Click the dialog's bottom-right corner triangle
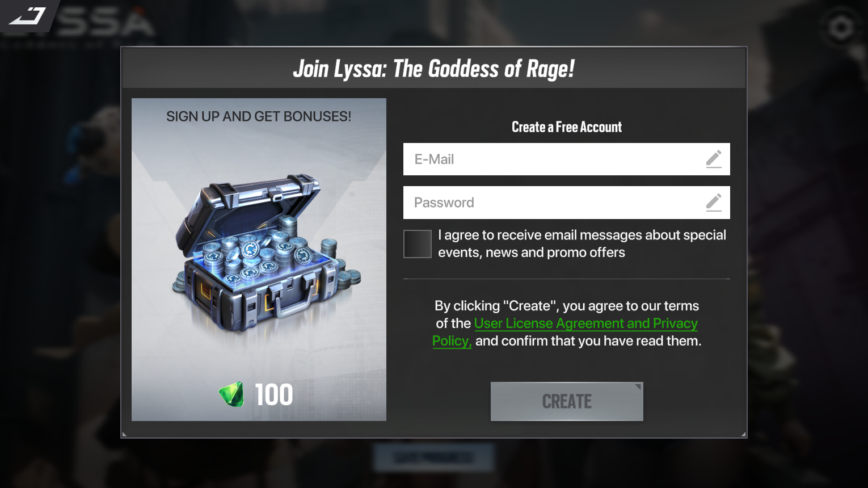Image resolution: width=868 pixels, height=488 pixels. click(743, 434)
